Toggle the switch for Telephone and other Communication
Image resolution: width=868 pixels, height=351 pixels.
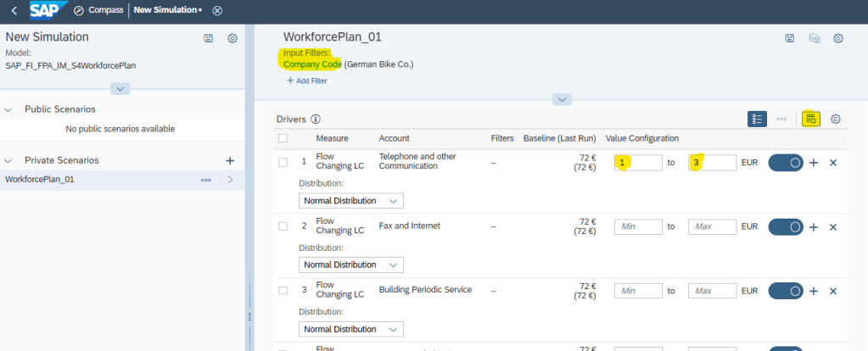click(786, 163)
